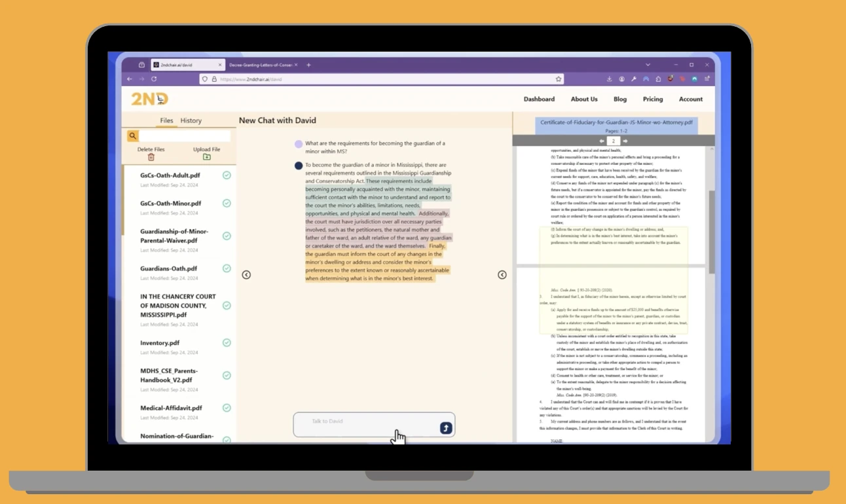Screen dimensions: 846x504
Task: Open GsCs-Oath-Adult.pdf in file list
Action: 170,175
